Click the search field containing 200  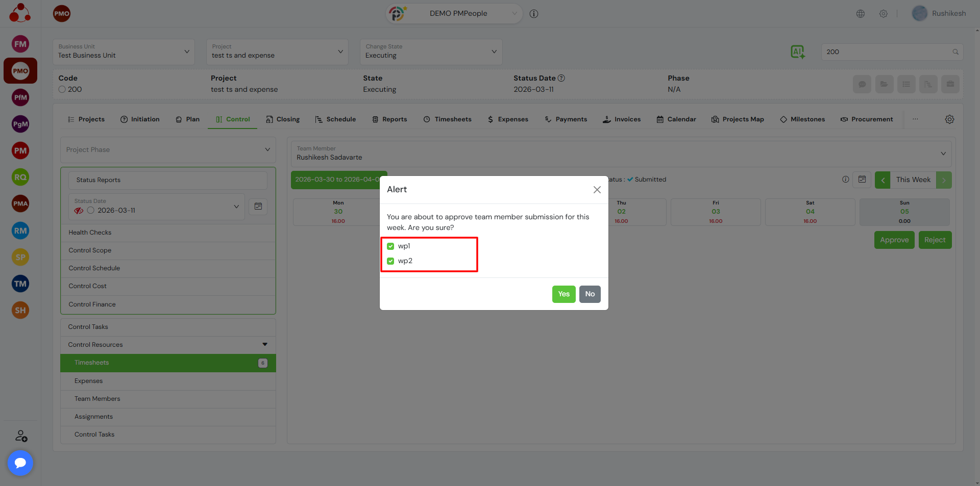point(886,52)
